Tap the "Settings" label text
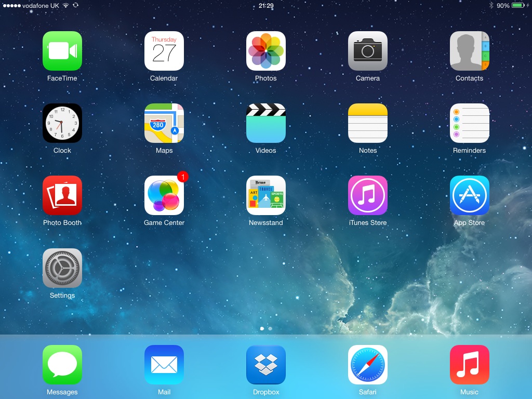The image size is (532, 399). (x=62, y=296)
